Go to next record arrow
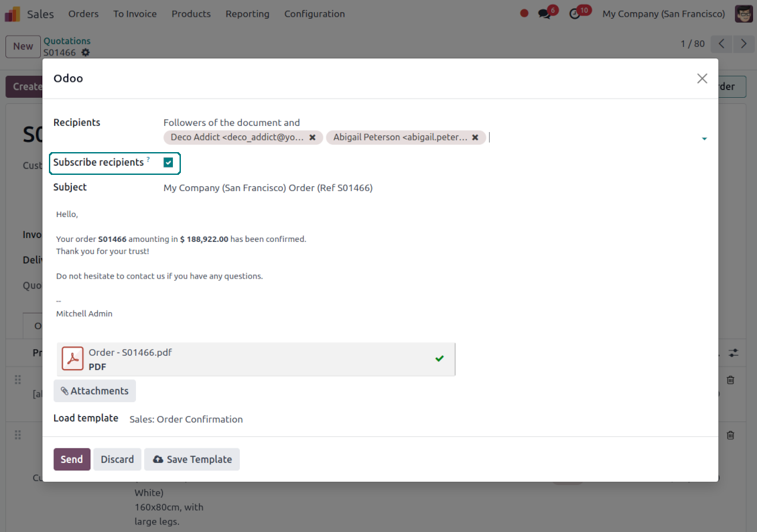The height and width of the screenshot is (532, 757). click(744, 44)
